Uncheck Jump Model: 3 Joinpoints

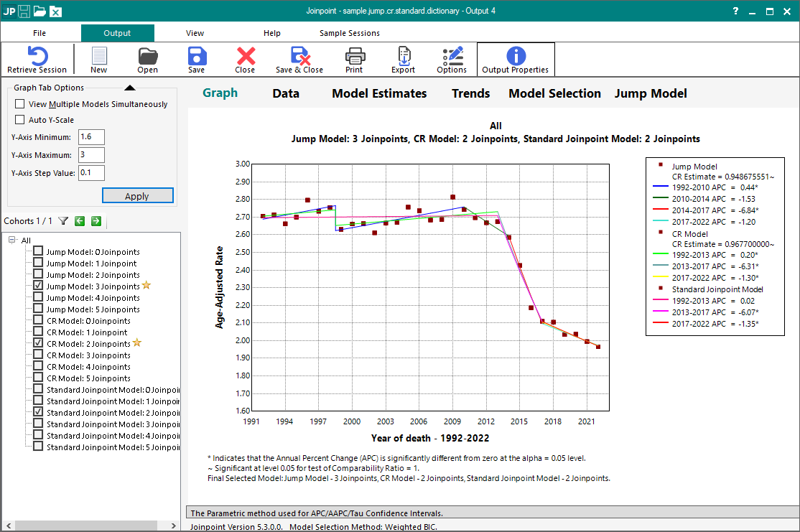pyautogui.click(x=38, y=286)
